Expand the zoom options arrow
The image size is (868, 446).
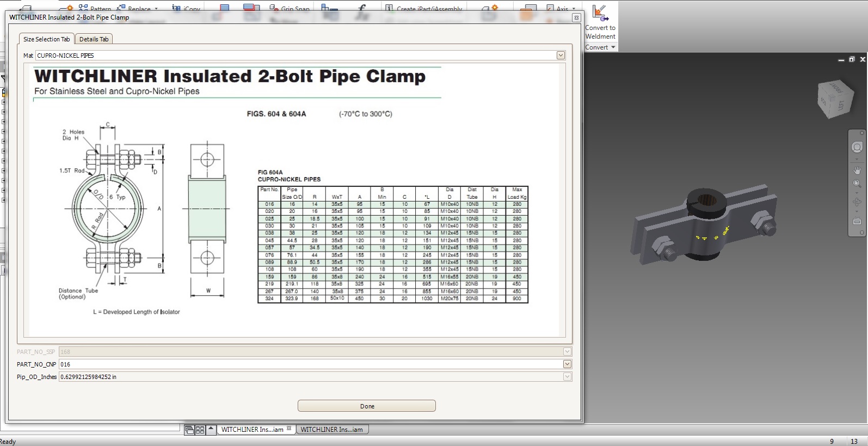857,193
